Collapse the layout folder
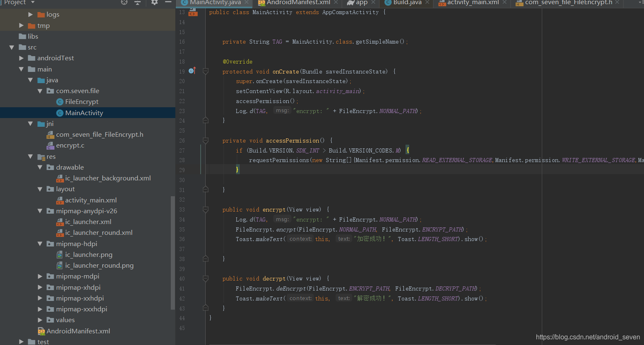This screenshot has width=644, height=345. point(40,189)
